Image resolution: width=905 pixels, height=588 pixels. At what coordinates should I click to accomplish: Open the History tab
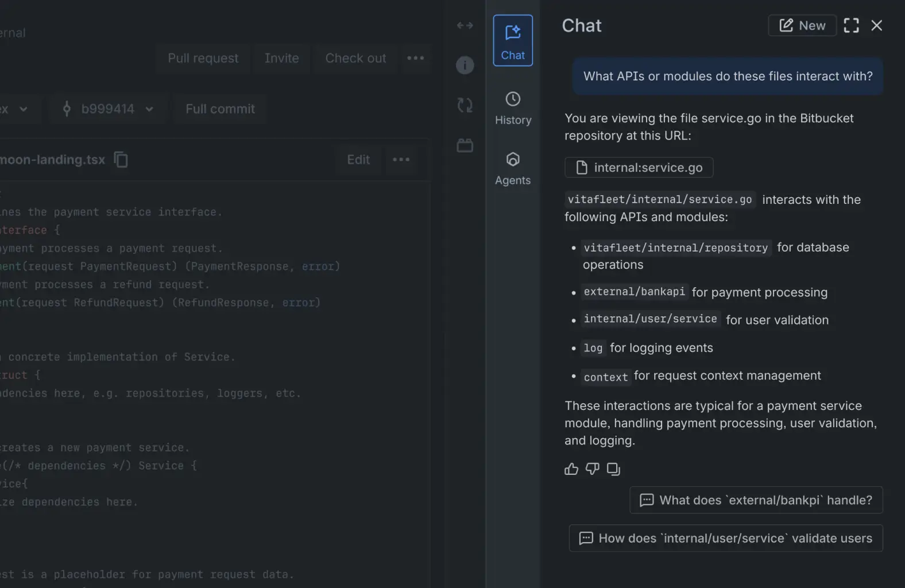pos(513,108)
